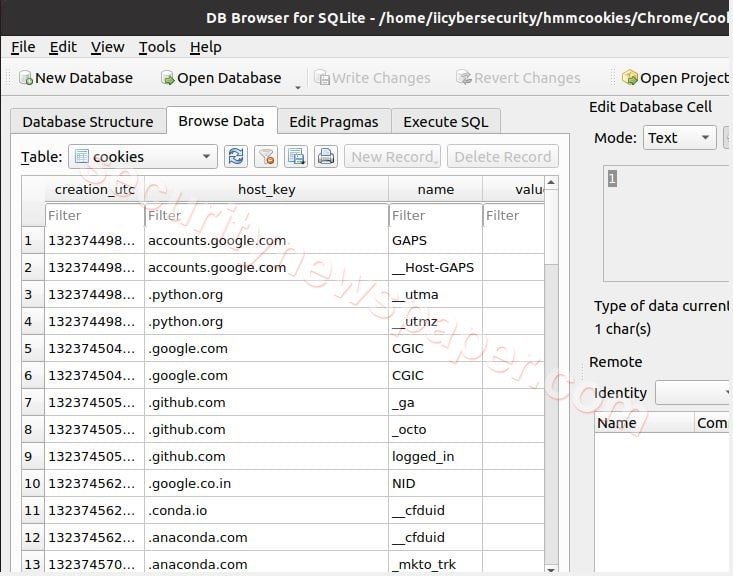Image resolution: width=733 pixels, height=576 pixels.
Task: Open the Edit menu
Action: [x=63, y=47]
